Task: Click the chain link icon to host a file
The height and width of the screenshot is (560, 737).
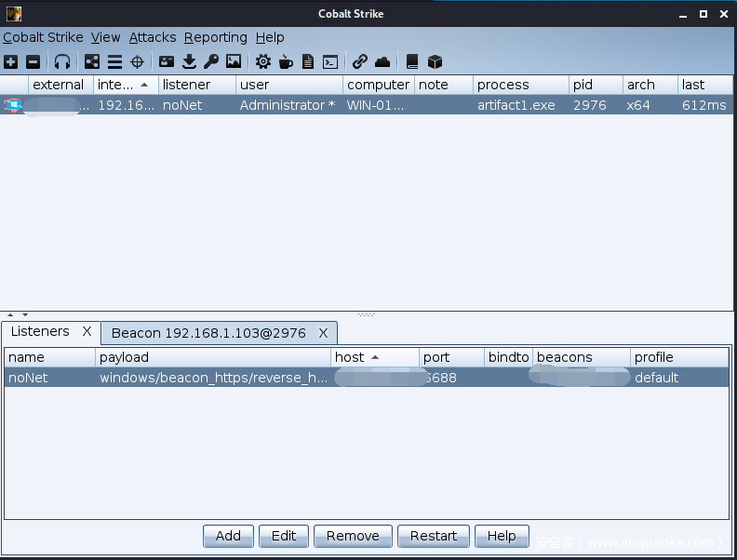Action: (x=359, y=61)
